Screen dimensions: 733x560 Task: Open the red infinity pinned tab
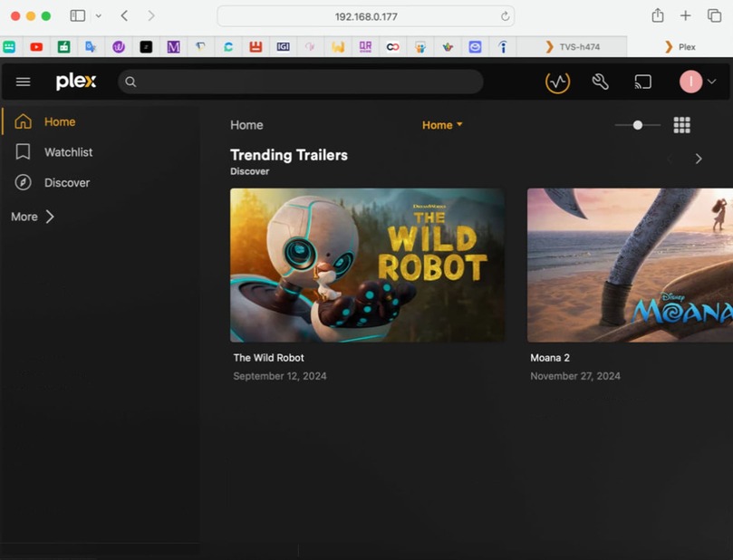pos(392,47)
